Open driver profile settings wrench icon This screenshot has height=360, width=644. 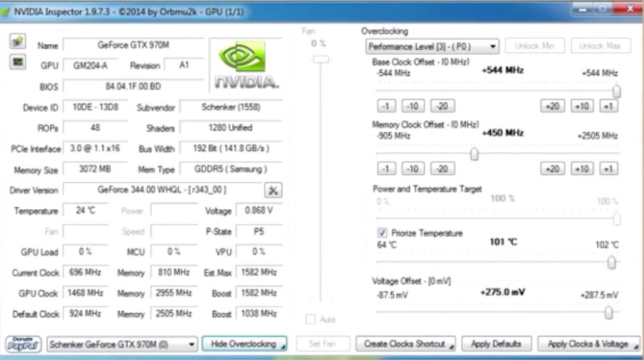[x=273, y=190]
